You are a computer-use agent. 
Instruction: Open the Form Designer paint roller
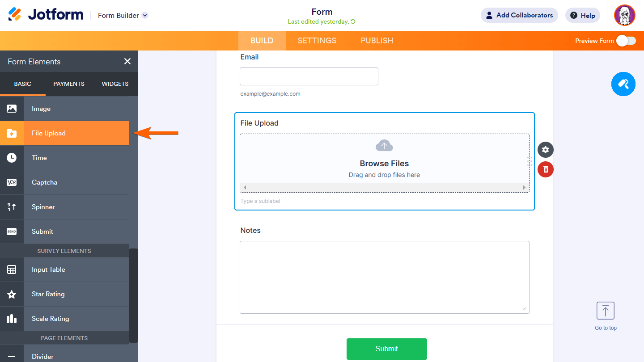[x=623, y=84]
